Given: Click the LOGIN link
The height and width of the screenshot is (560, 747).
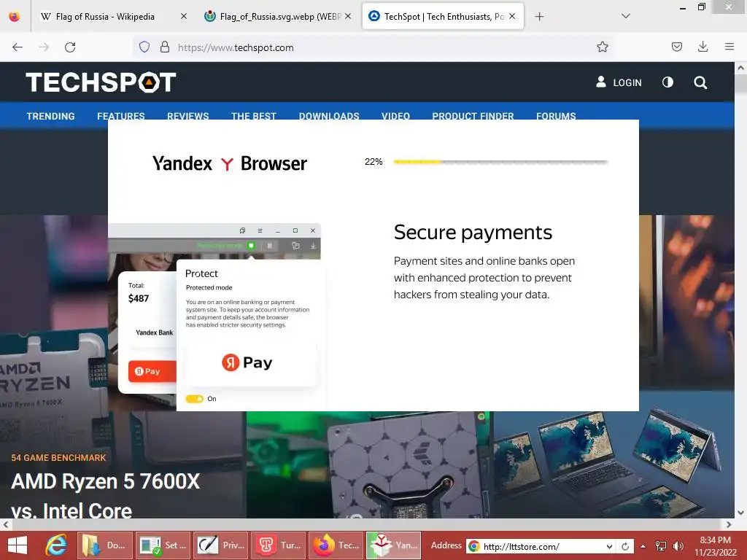Looking at the screenshot, I should 619,82.
